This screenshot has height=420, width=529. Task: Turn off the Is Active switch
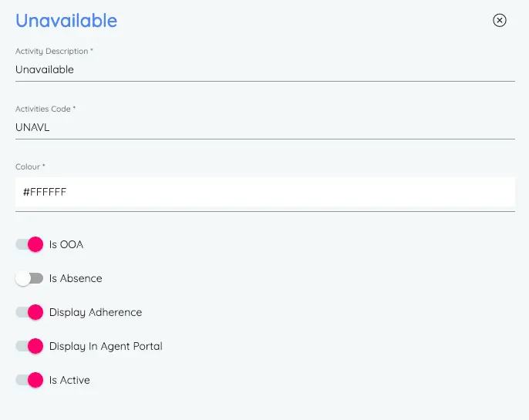click(29, 380)
